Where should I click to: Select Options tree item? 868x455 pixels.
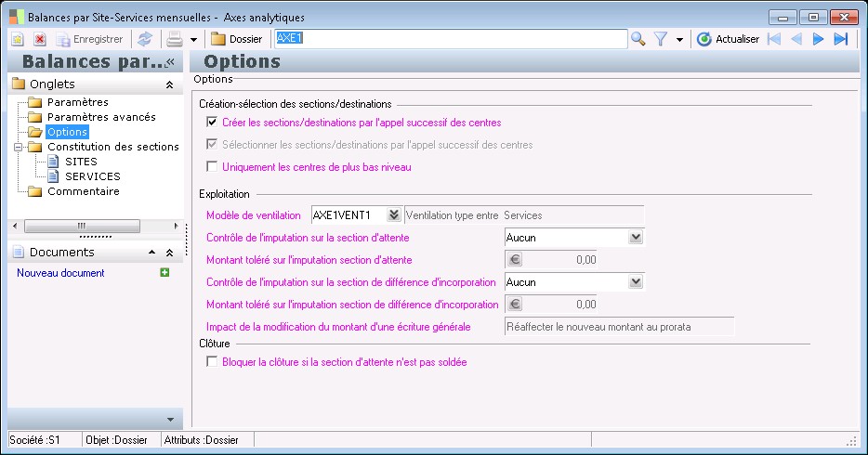pos(67,132)
